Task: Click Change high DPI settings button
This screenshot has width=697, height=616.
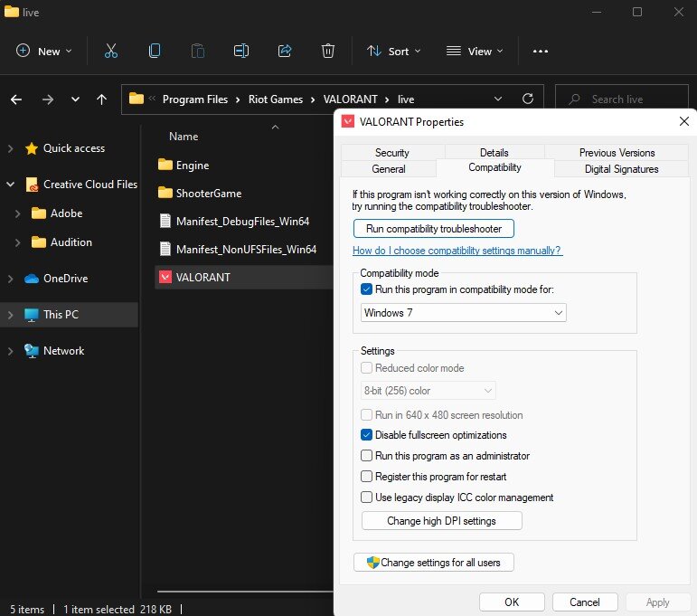Action: [x=441, y=521]
